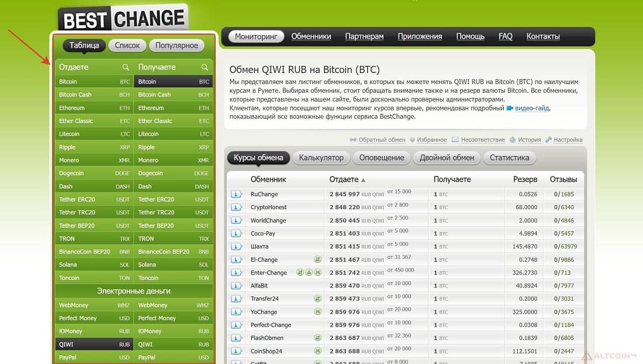643x364 pixels.
Task: Select Ethereum in the Отдаете column
Action: [x=94, y=108]
